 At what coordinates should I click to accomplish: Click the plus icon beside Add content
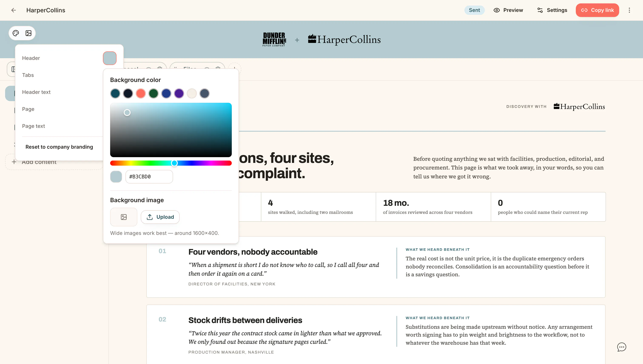click(14, 162)
